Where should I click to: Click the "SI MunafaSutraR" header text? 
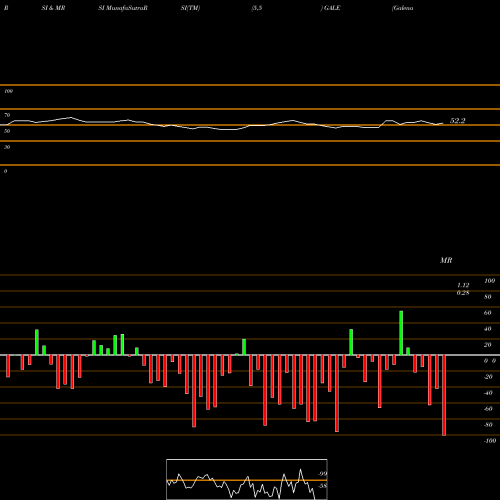123,8
